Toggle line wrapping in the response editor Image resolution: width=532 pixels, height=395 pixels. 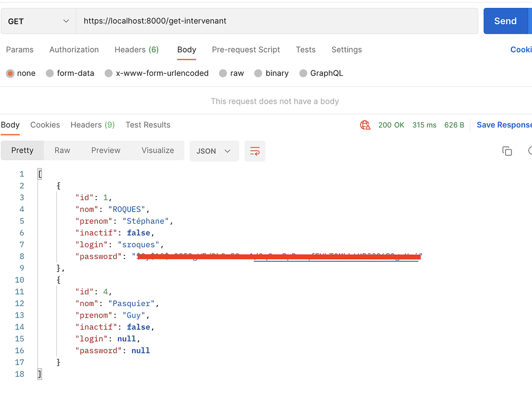[x=255, y=151]
